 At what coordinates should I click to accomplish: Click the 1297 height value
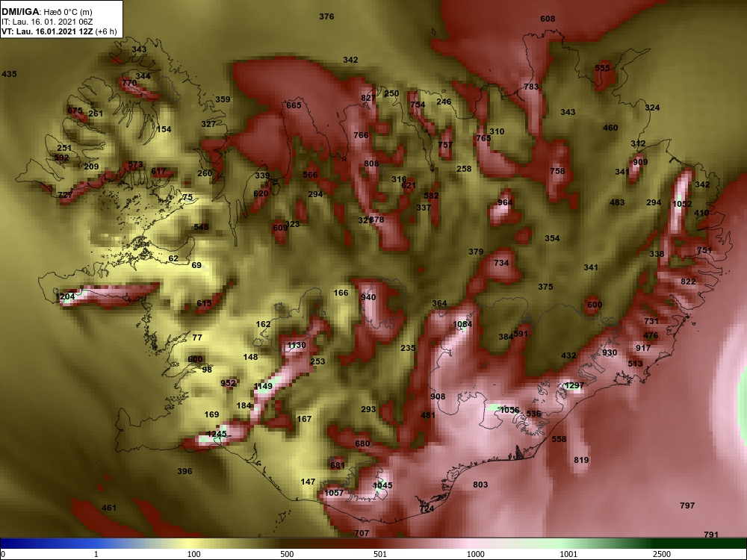(x=574, y=385)
